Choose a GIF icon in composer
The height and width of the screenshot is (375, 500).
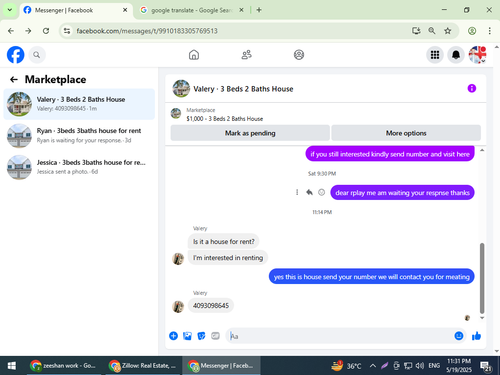[215, 336]
